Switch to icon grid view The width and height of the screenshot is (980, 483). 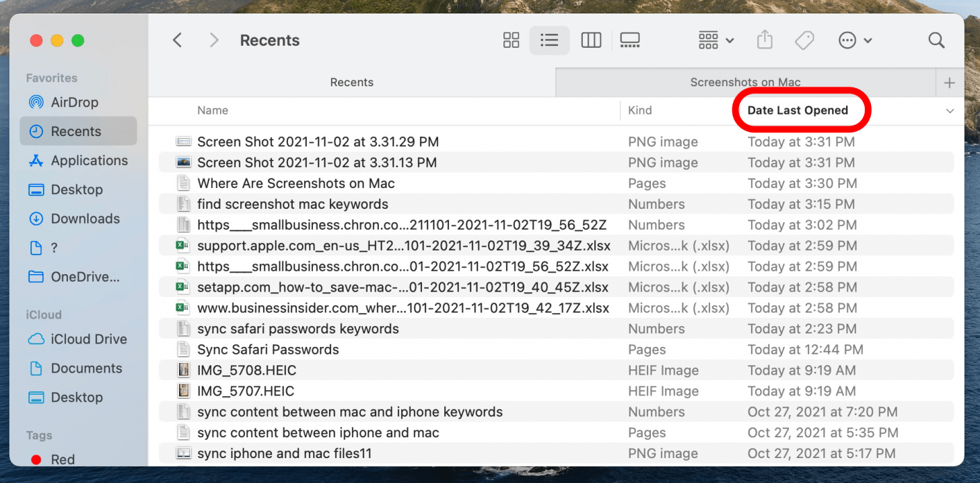(512, 40)
